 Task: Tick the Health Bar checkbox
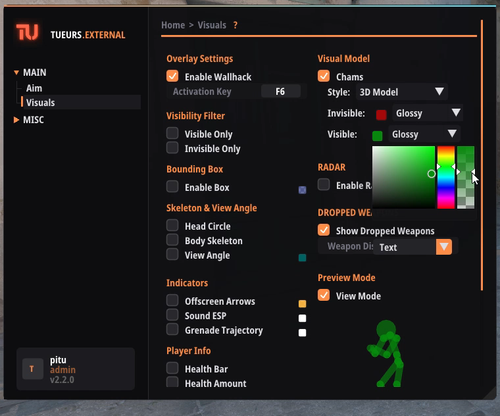click(172, 368)
